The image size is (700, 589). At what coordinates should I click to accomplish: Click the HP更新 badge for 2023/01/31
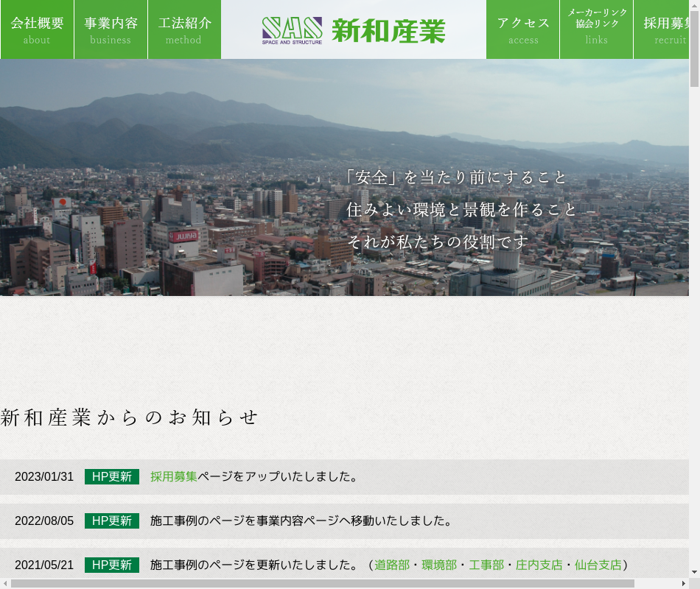pyautogui.click(x=112, y=476)
